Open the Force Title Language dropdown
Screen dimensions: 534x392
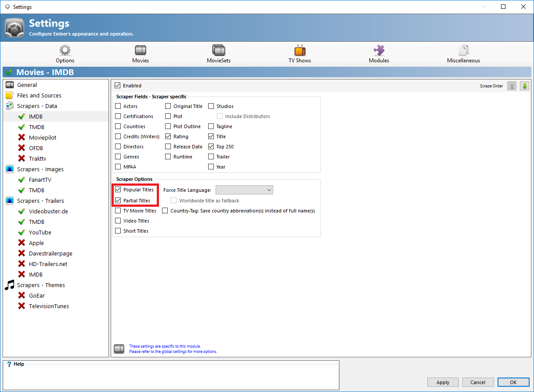(244, 190)
